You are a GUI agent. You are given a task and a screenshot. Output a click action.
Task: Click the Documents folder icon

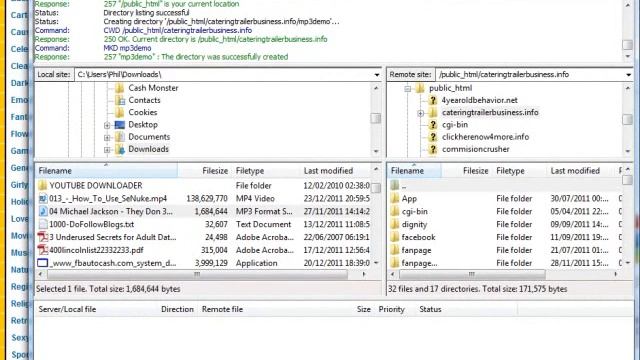coord(120,137)
